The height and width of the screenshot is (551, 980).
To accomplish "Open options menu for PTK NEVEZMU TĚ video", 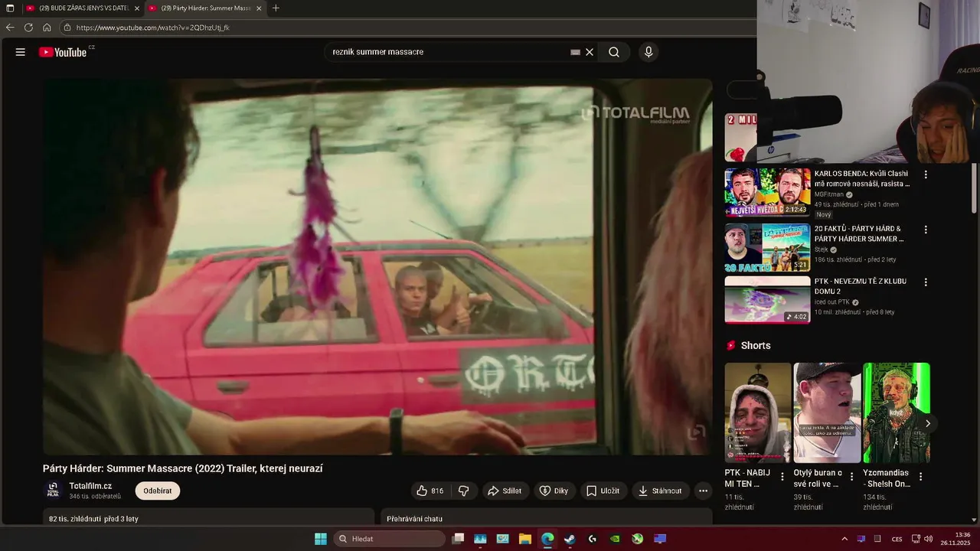I will point(926,282).
